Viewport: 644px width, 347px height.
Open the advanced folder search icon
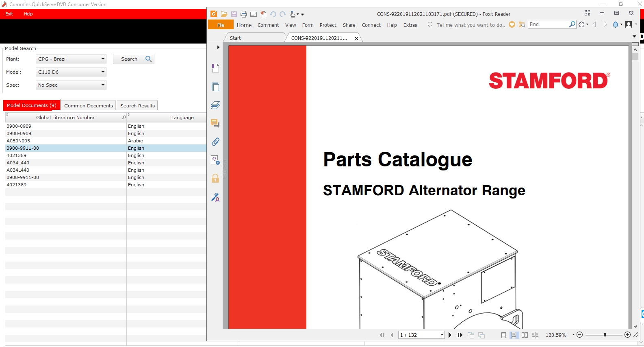[x=522, y=25]
